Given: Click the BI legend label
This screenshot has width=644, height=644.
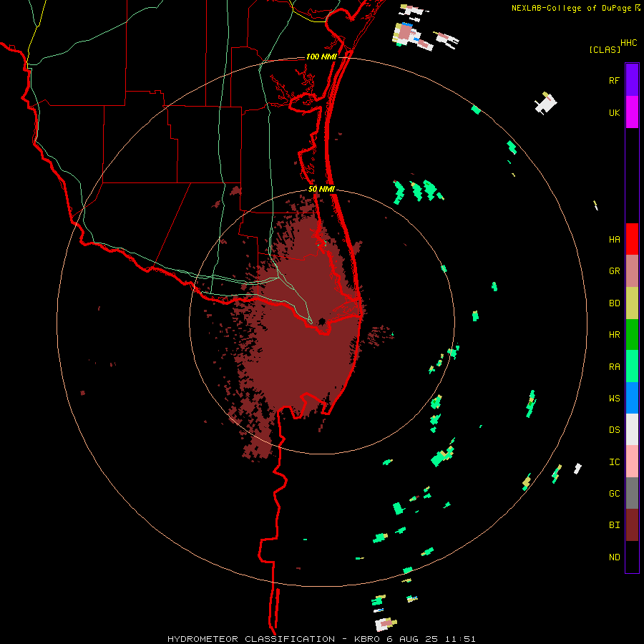Looking at the screenshot, I should tap(614, 525).
